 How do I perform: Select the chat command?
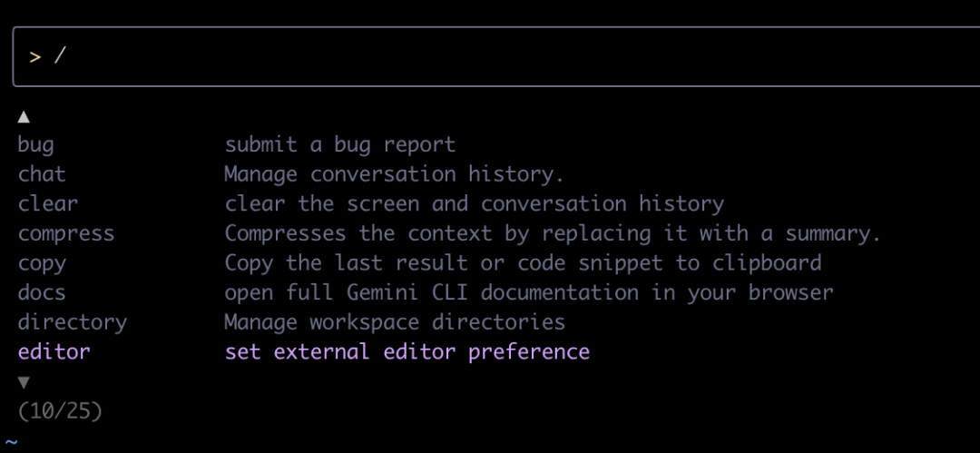pos(42,173)
